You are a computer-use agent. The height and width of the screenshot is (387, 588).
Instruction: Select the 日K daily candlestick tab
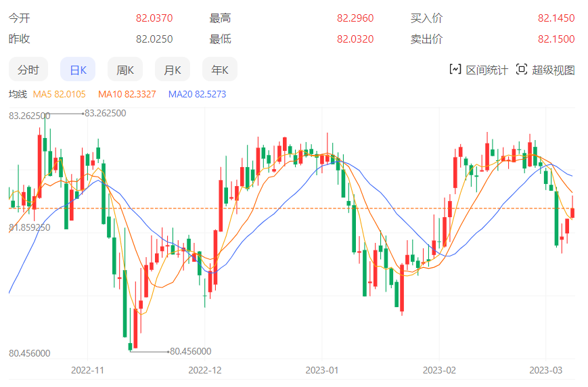[78, 70]
